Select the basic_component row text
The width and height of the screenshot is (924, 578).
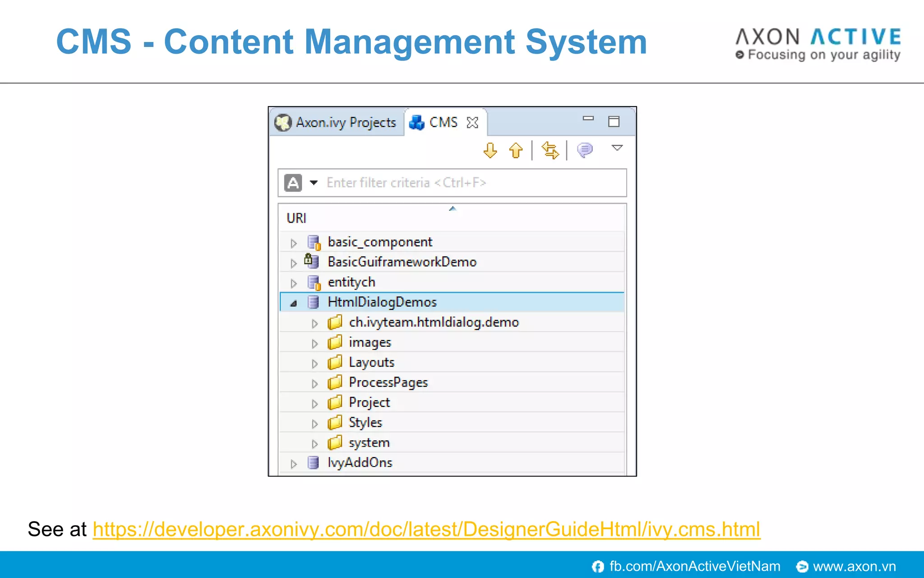point(380,242)
